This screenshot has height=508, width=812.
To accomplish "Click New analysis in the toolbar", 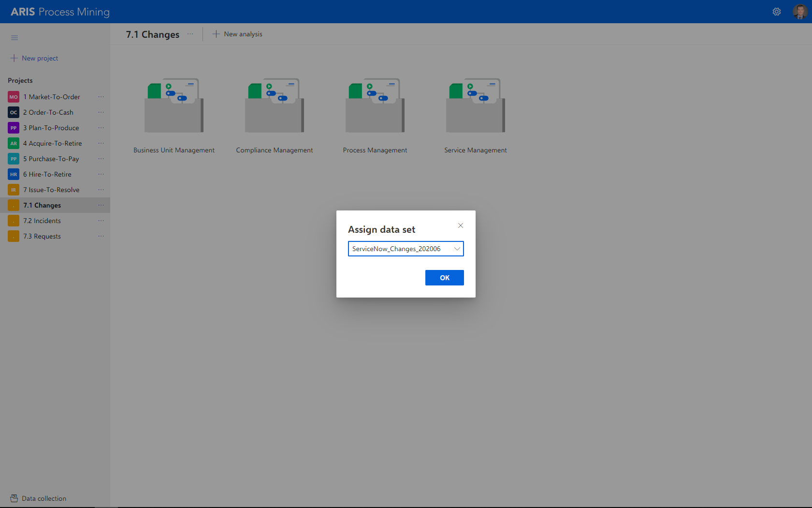I will (x=237, y=34).
